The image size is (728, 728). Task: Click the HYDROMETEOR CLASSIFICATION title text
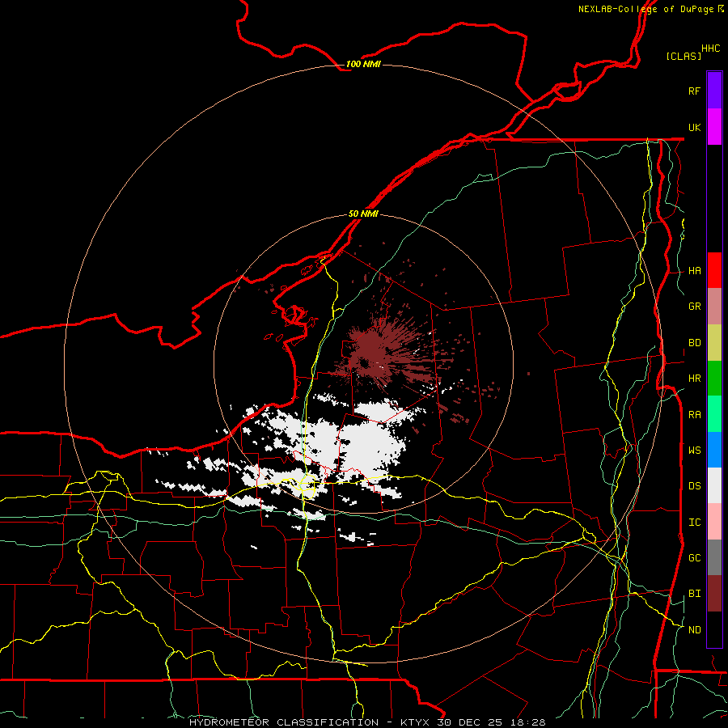[x=284, y=722]
